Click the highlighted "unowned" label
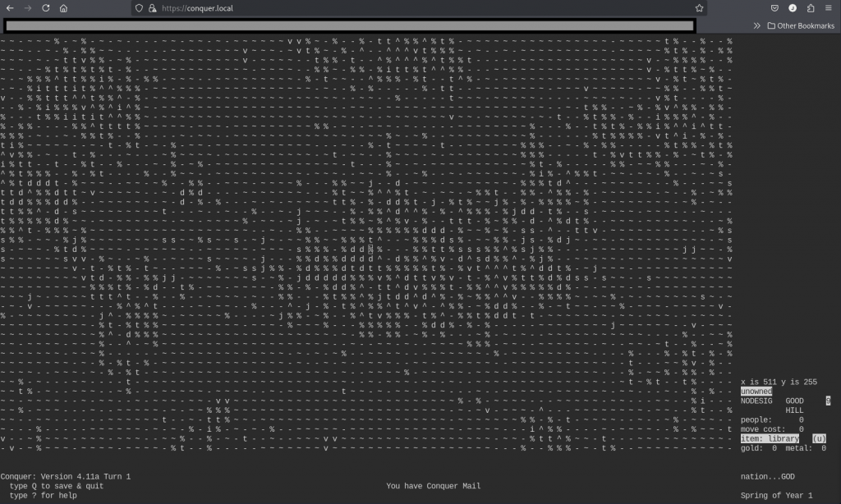The height and width of the screenshot is (504, 841). pyautogui.click(x=756, y=392)
